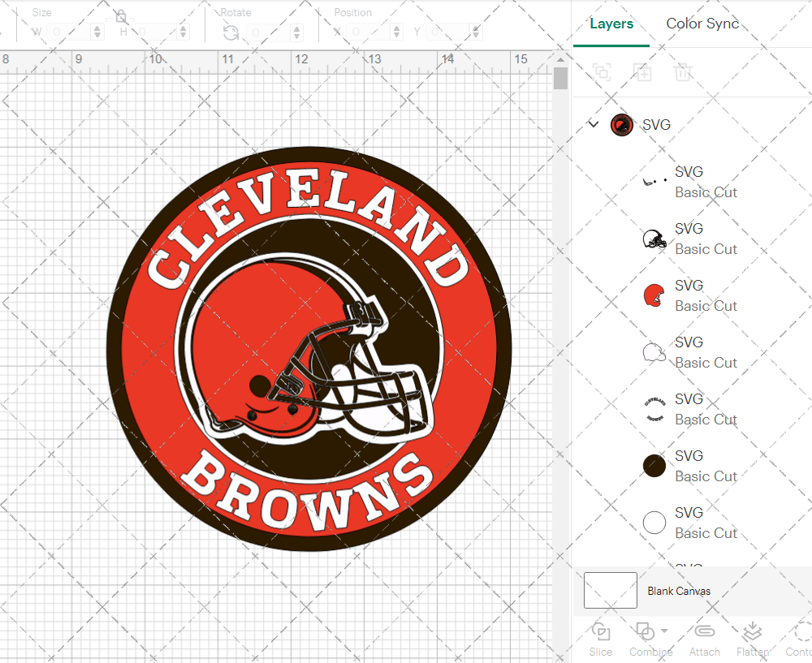Open the Combine dropdown arrow
This screenshot has height=663, width=812.
pyautogui.click(x=664, y=631)
